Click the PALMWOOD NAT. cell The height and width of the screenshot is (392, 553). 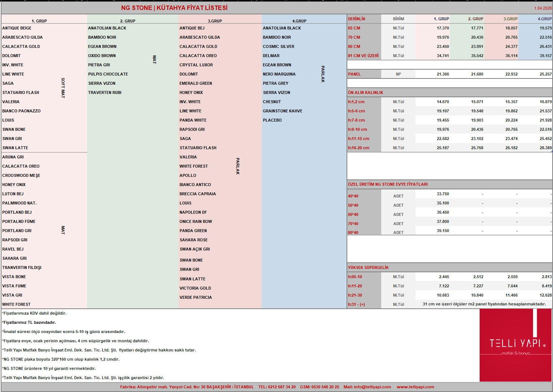pos(20,203)
